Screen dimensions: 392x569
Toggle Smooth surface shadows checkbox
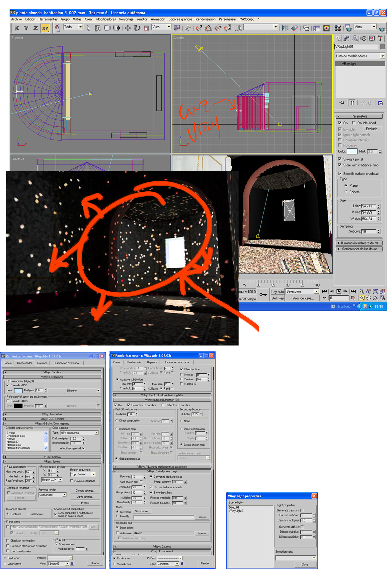340,174
